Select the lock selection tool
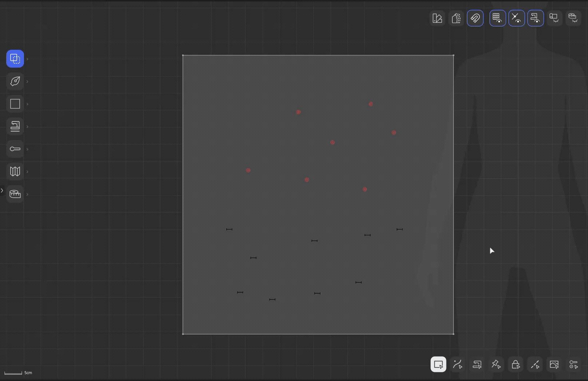Screen dimensions: 588x381 point(516,364)
